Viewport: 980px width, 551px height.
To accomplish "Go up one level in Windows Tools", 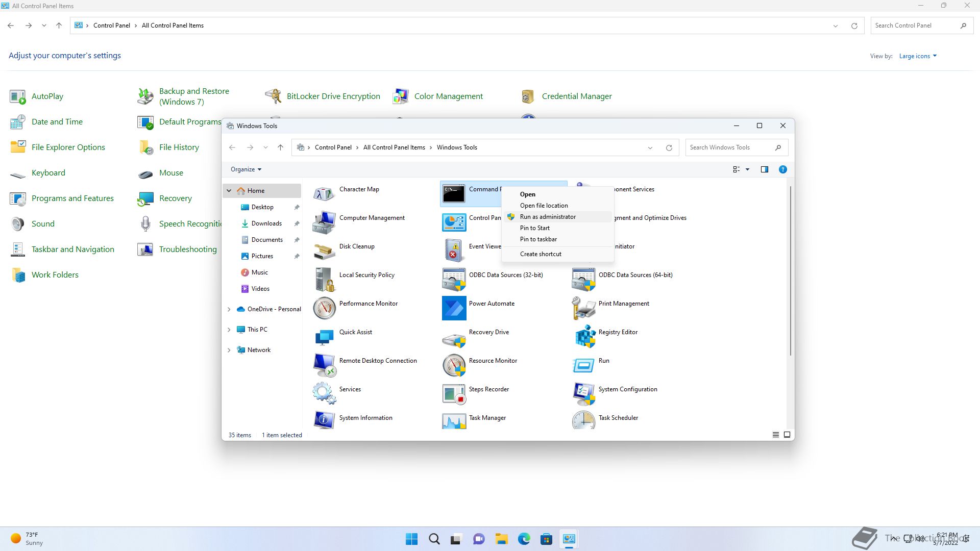I will tap(280, 147).
